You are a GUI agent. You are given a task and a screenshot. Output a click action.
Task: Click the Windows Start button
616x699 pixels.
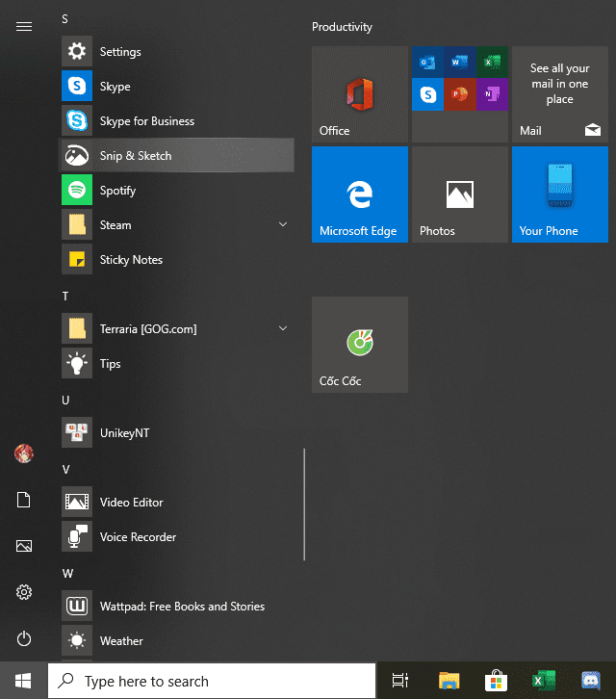click(x=23, y=681)
